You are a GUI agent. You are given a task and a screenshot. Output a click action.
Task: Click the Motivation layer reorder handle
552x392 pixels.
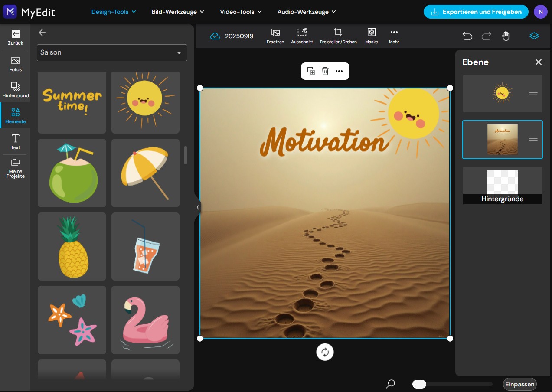533,140
